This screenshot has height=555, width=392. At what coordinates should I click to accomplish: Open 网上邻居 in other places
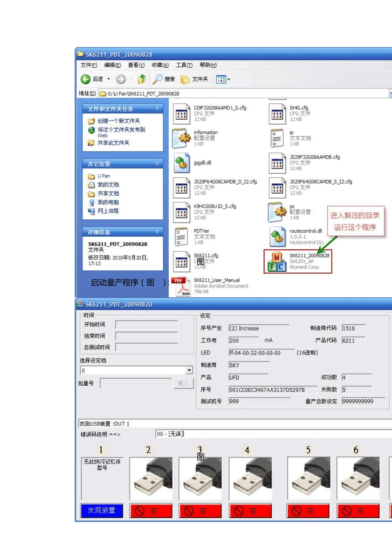(x=108, y=211)
